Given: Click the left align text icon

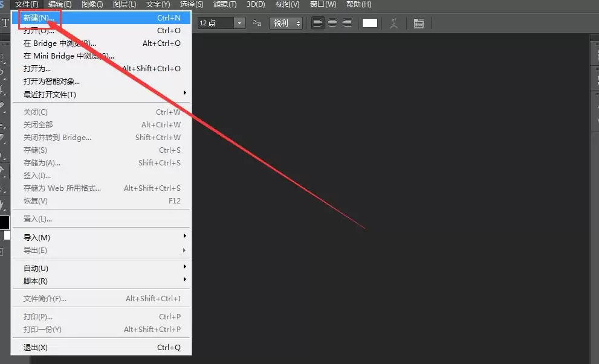Looking at the screenshot, I should (317, 23).
